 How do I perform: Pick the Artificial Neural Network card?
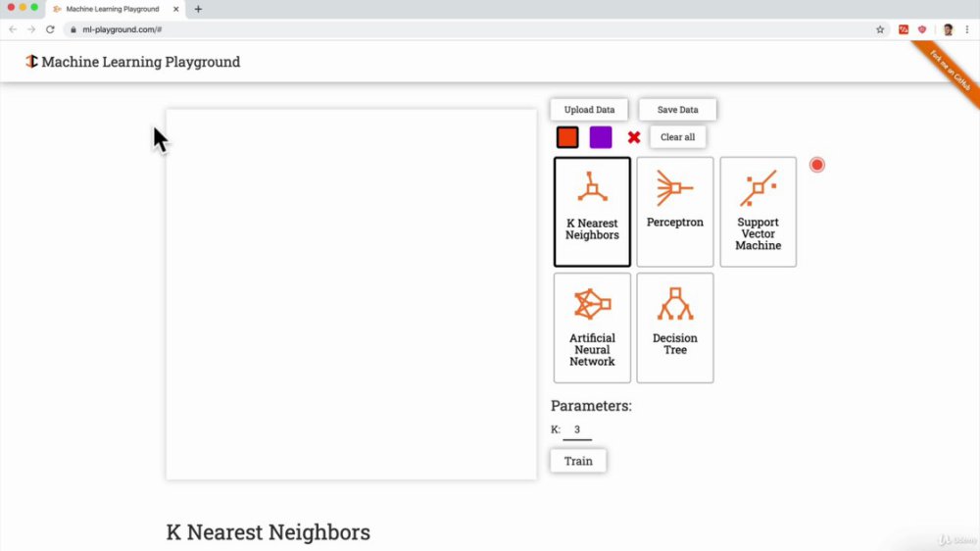[x=592, y=327]
